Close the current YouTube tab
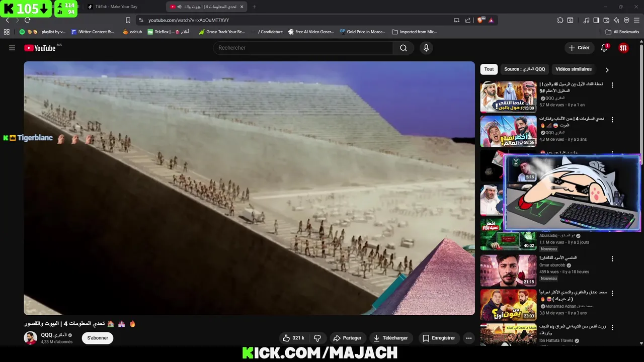 [242, 7]
